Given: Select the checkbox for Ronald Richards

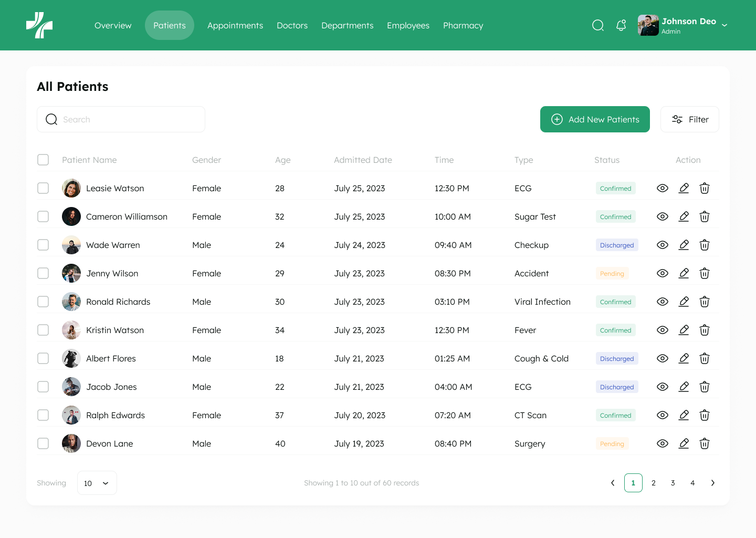Looking at the screenshot, I should (43, 302).
